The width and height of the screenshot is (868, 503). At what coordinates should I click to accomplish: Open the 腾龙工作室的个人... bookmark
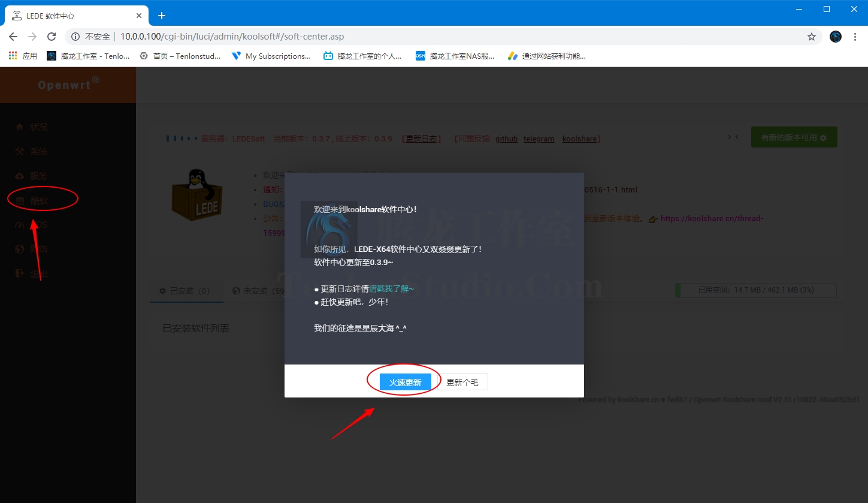coord(362,56)
